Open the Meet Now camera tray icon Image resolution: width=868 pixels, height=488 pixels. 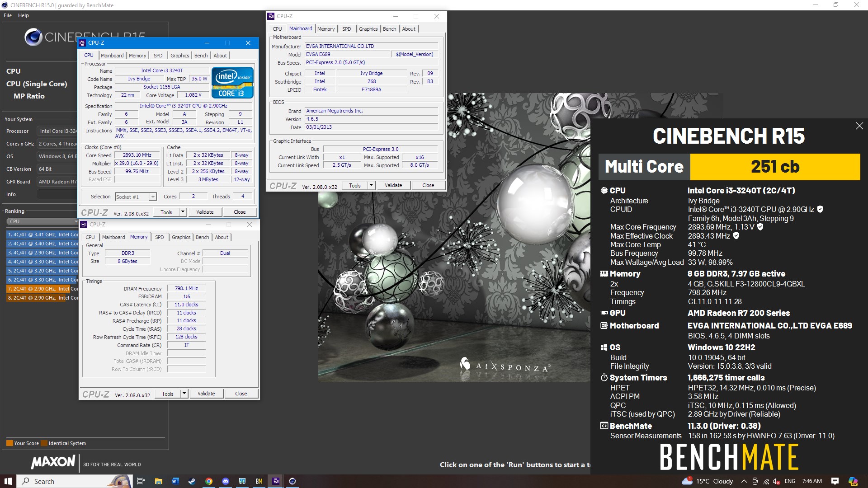click(x=755, y=481)
